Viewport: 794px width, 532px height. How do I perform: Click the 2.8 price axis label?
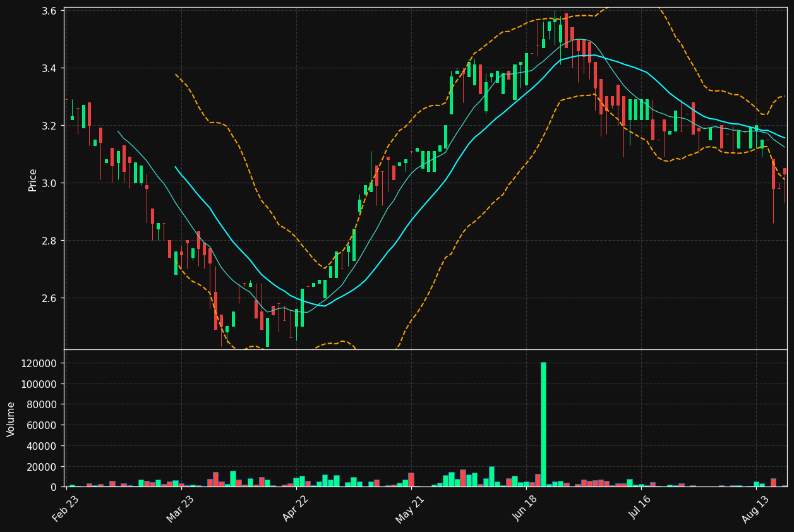tap(50, 241)
